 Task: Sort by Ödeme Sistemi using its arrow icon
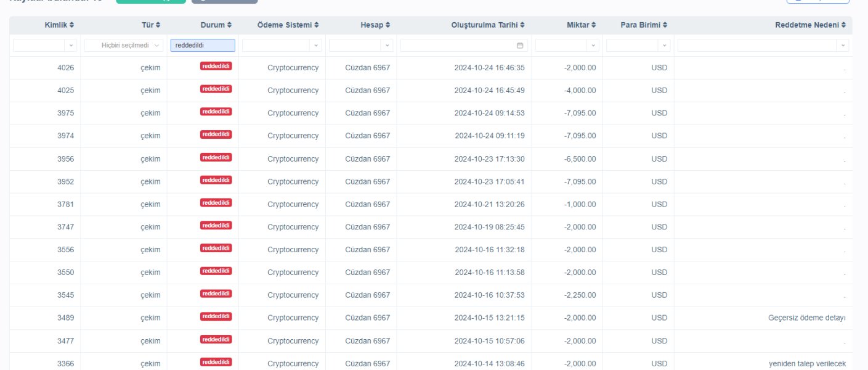(x=317, y=25)
